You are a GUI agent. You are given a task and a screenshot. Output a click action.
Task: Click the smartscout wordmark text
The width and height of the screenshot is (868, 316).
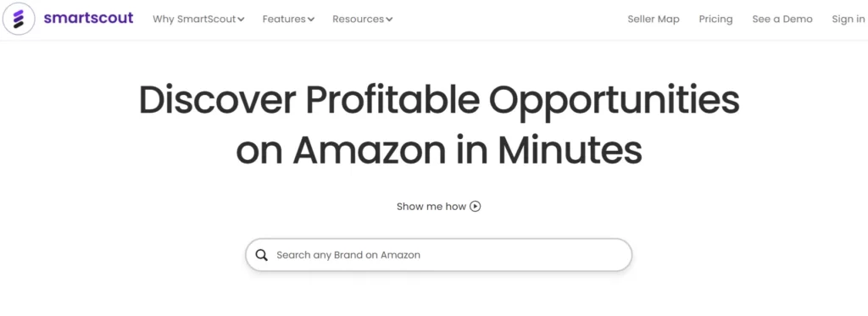click(88, 19)
